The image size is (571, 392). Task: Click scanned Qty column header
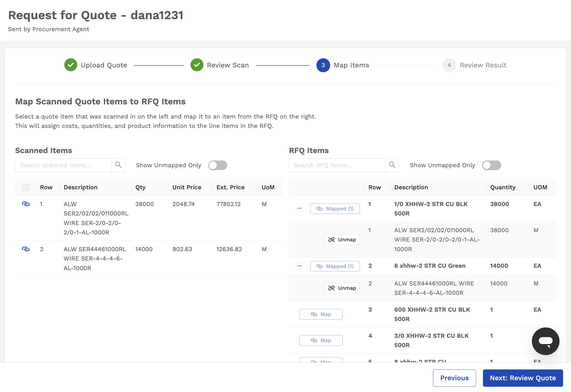(x=140, y=187)
